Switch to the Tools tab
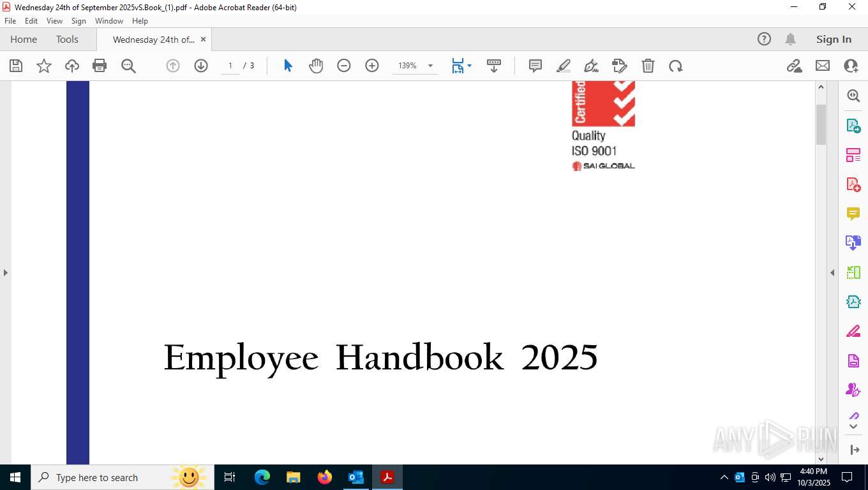The height and width of the screenshot is (490, 868). (x=67, y=40)
